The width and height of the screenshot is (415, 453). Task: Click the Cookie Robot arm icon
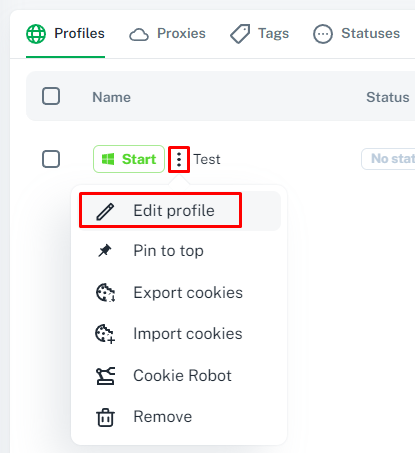(105, 376)
